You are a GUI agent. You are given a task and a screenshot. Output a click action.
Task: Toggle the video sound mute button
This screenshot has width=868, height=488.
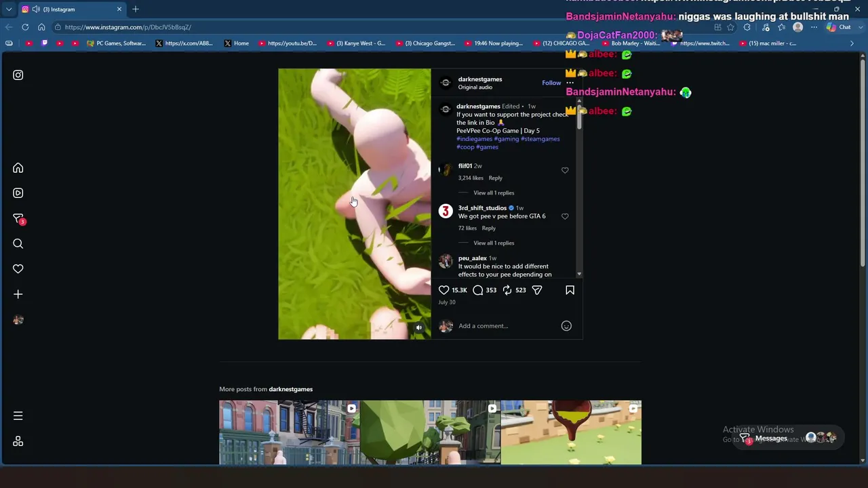(419, 328)
